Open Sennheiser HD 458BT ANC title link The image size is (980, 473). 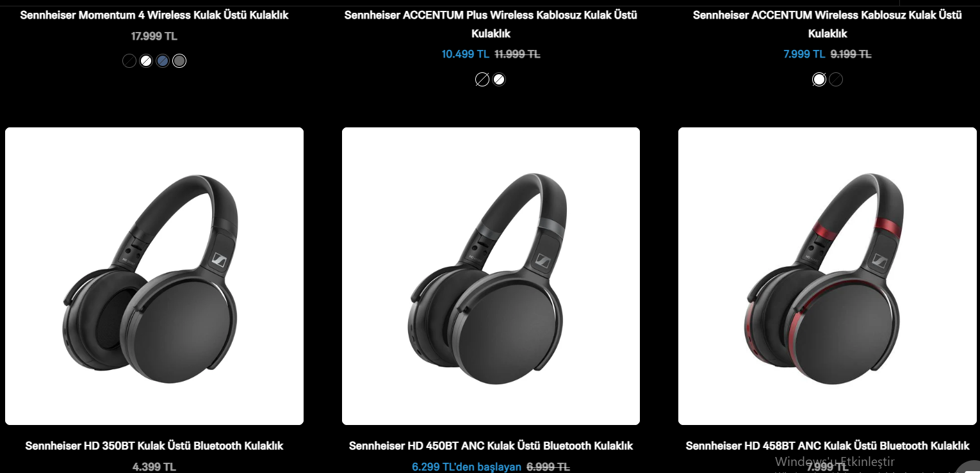828,445
